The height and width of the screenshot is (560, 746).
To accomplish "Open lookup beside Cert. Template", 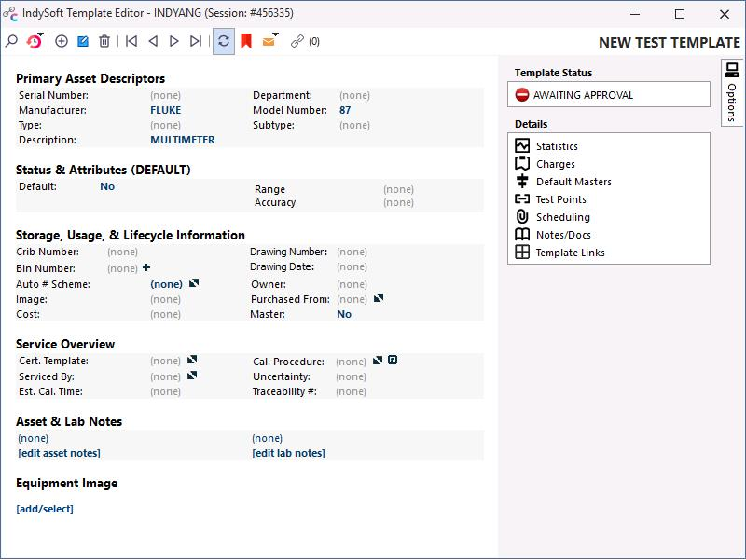I will click(192, 361).
